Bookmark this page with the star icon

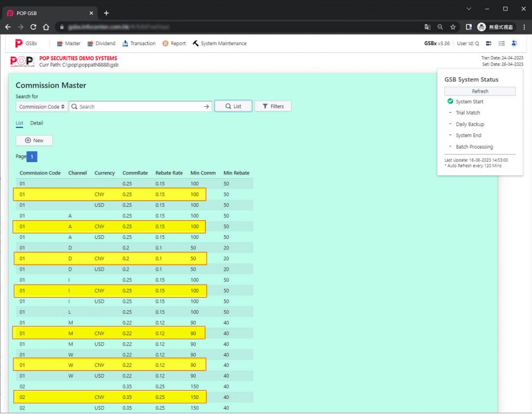tap(453, 27)
